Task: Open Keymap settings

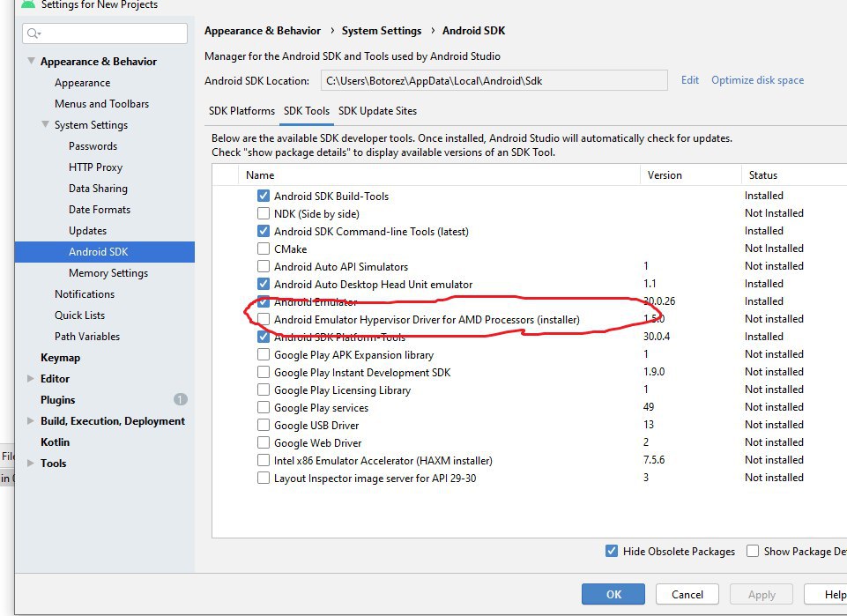Action: [x=60, y=358]
